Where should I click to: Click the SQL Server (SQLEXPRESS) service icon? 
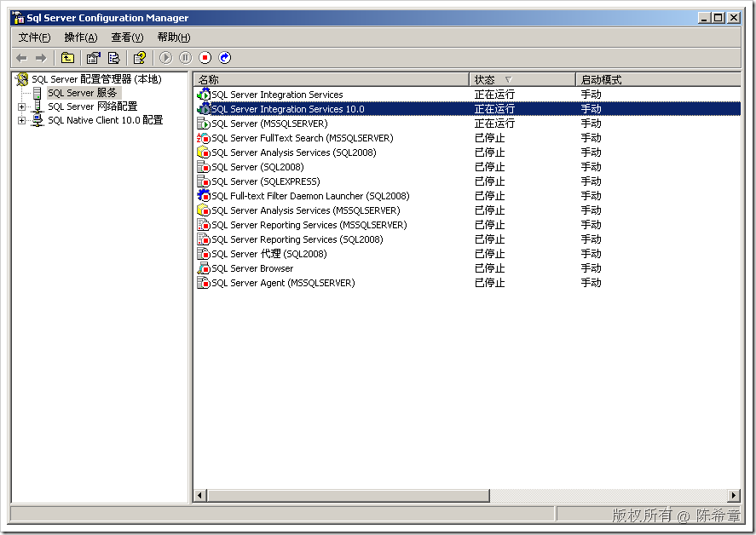204,181
